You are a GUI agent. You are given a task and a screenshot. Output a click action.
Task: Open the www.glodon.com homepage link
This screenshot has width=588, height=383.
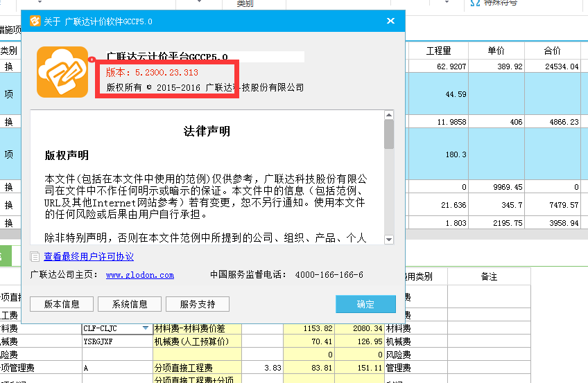(140, 275)
